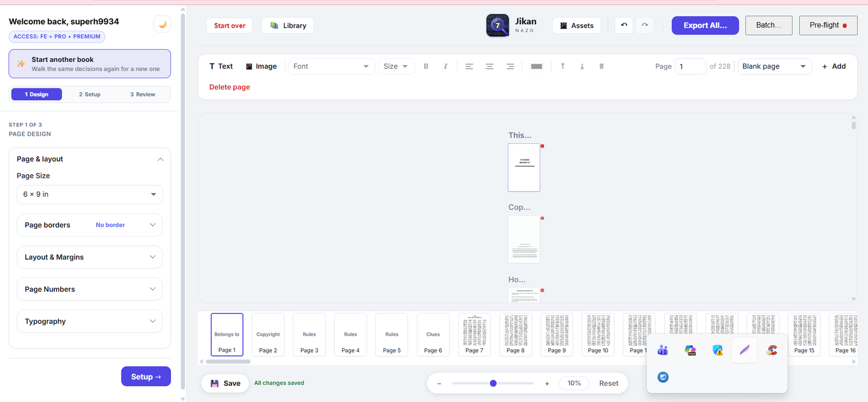
Task: Switch to the 3 Review step tab
Action: click(143, 94)
